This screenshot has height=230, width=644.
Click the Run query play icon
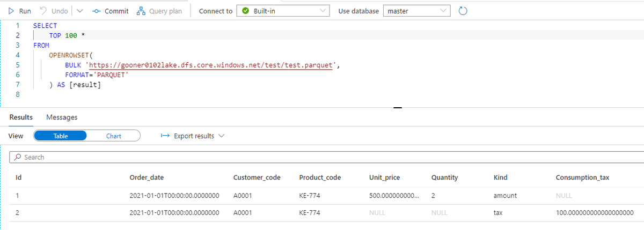point(12,11)
